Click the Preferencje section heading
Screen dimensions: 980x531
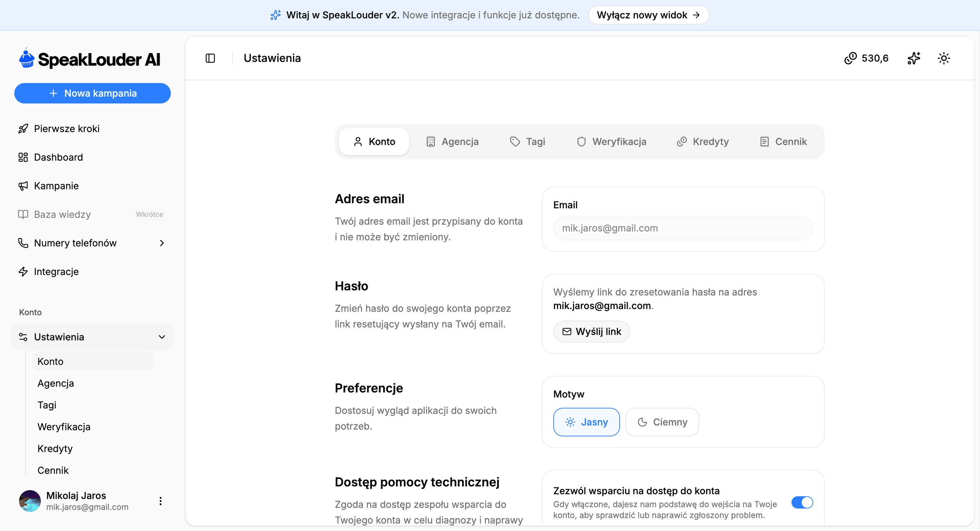tap(369, 388)
